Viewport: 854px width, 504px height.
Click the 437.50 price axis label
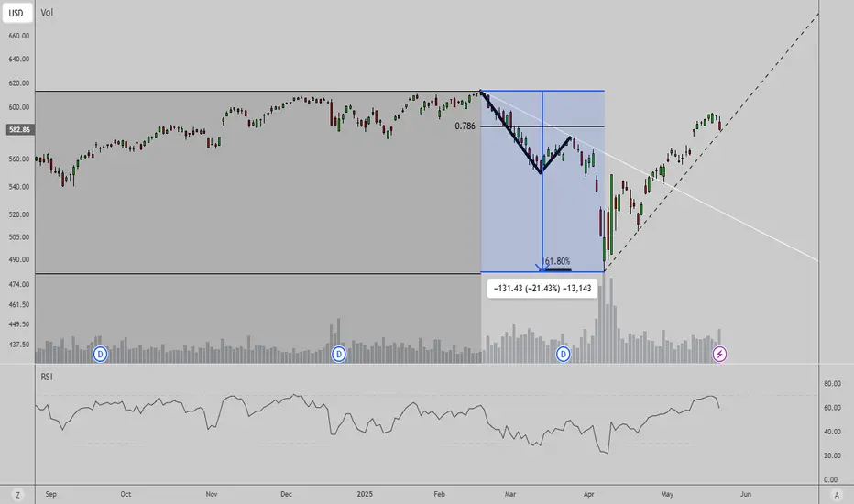19,345
